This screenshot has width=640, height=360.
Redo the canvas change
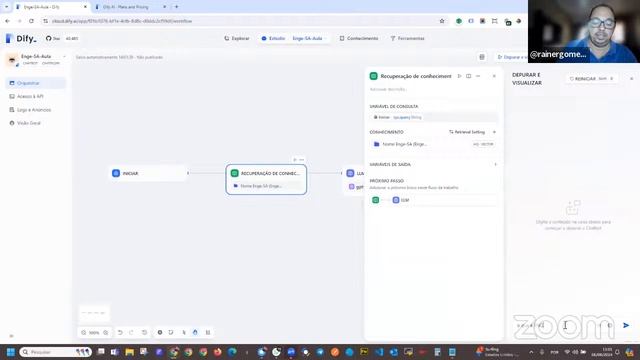tap(131, 333)
